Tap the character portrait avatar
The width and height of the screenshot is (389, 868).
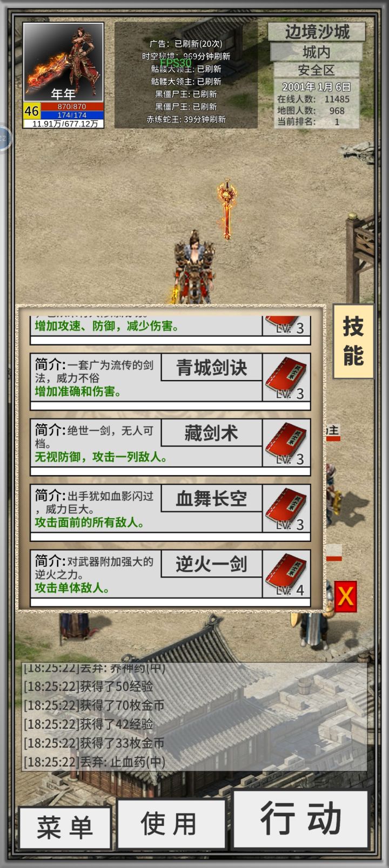[x=63, y=63]
